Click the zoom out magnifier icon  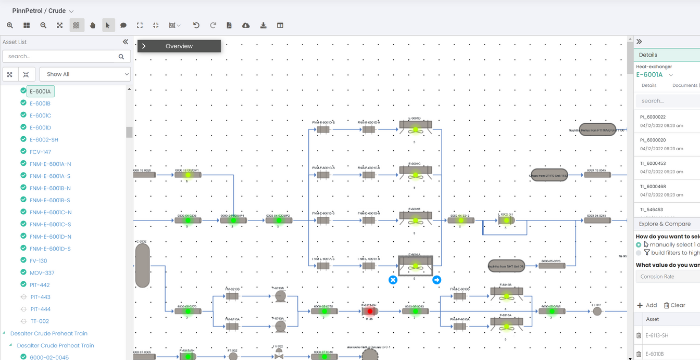coord(43,25)
